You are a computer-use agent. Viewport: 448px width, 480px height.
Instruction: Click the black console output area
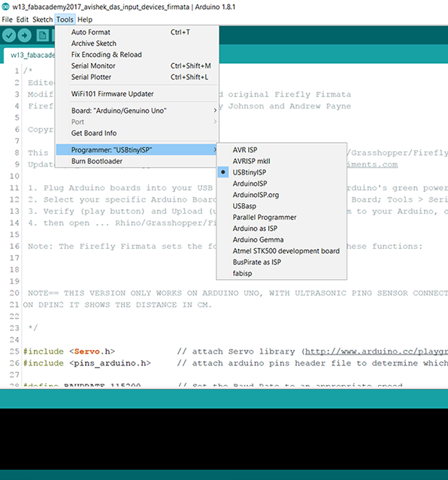click(x=224, y=439)
